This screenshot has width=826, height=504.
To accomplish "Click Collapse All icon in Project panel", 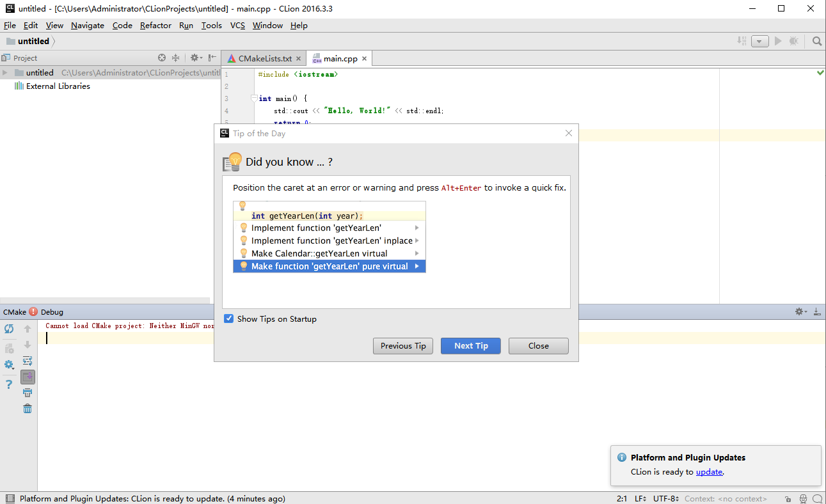I will point(175,58).
